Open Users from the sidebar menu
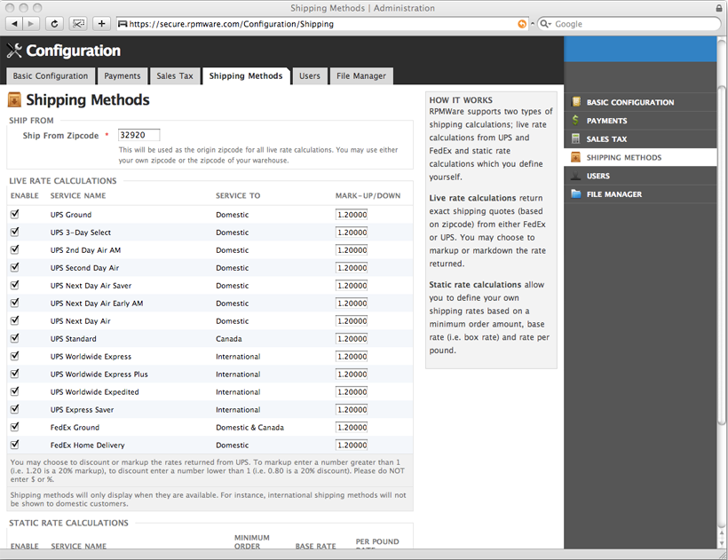Image resolution: width=728 pixels, height=560 pixels. [640, 176]
